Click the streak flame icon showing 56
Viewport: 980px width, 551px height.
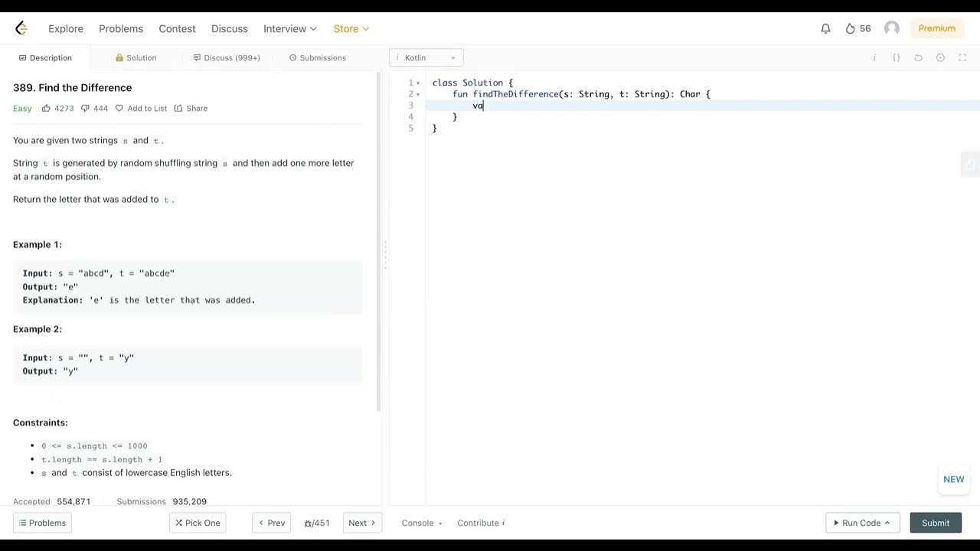point(850,28)
